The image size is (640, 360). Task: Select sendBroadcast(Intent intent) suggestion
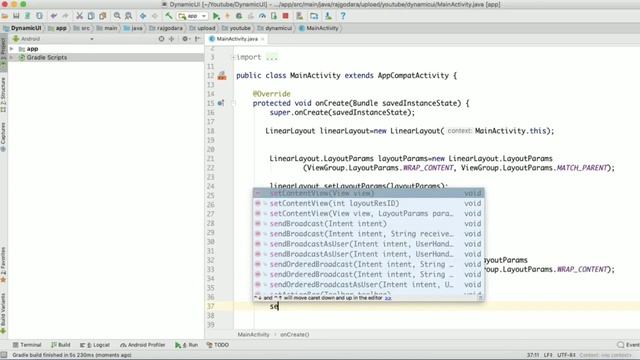click(x=369, y=224)
